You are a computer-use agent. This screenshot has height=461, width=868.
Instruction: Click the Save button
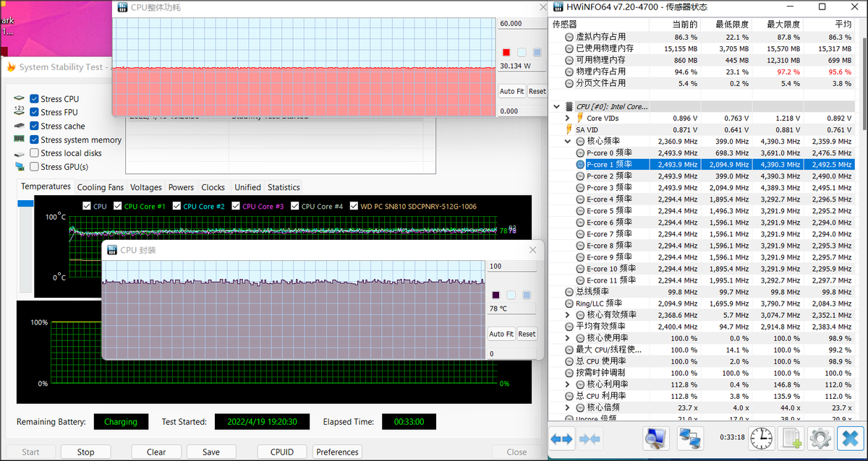point(211,452)
